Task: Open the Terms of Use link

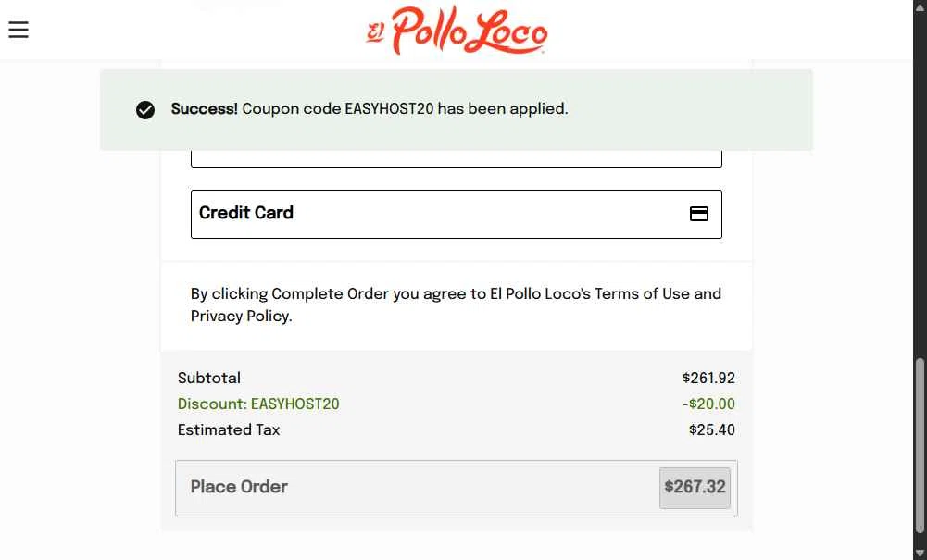Action: point(642,293)
